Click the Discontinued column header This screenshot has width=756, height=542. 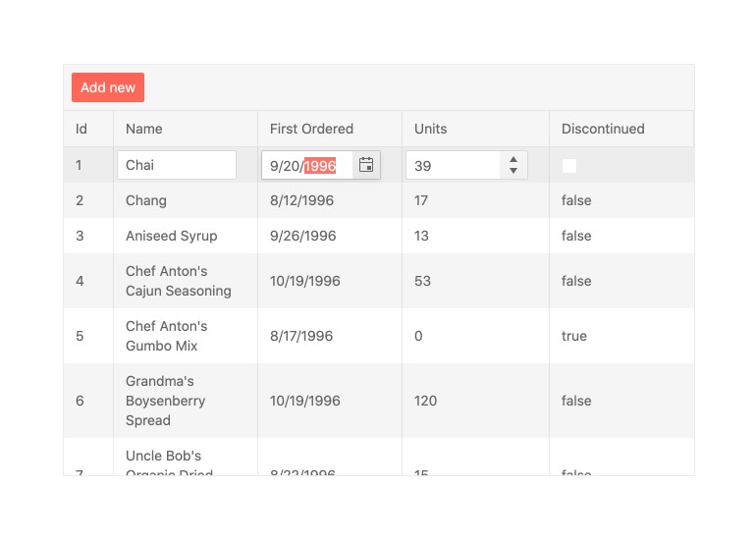click(603, 129)
